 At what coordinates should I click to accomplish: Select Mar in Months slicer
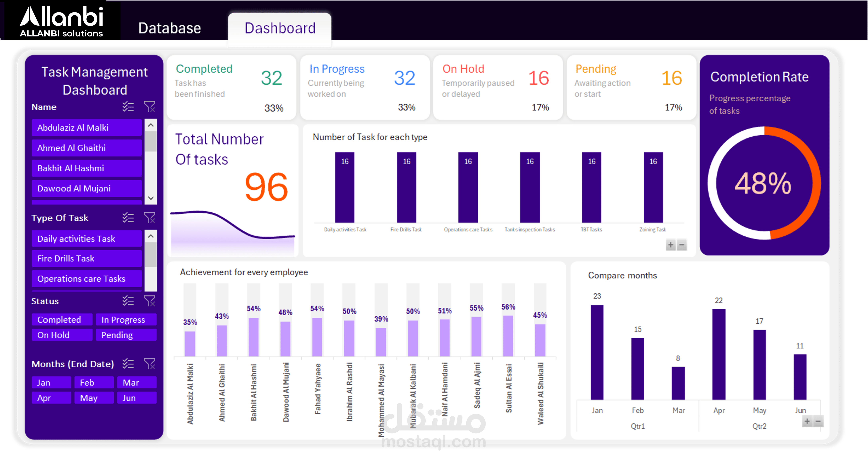coord(137,383)
